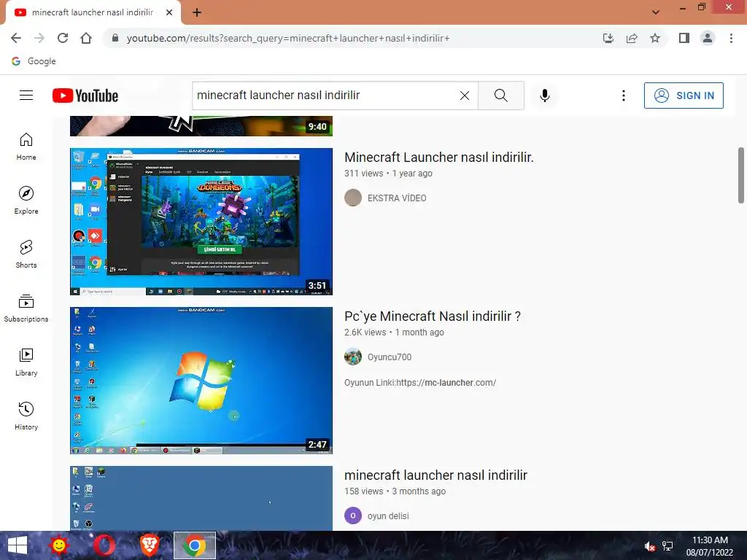Click the magnifier search button
The image size is (747, 560).
click(500, 96)
